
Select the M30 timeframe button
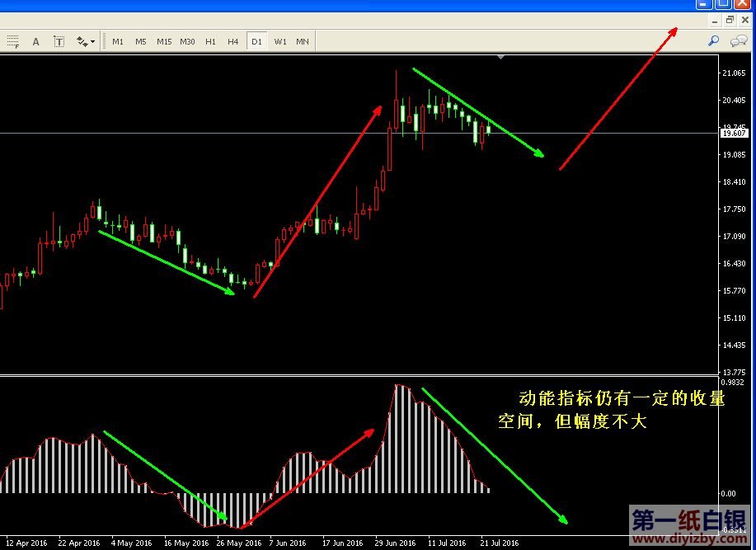coord(188,41)
